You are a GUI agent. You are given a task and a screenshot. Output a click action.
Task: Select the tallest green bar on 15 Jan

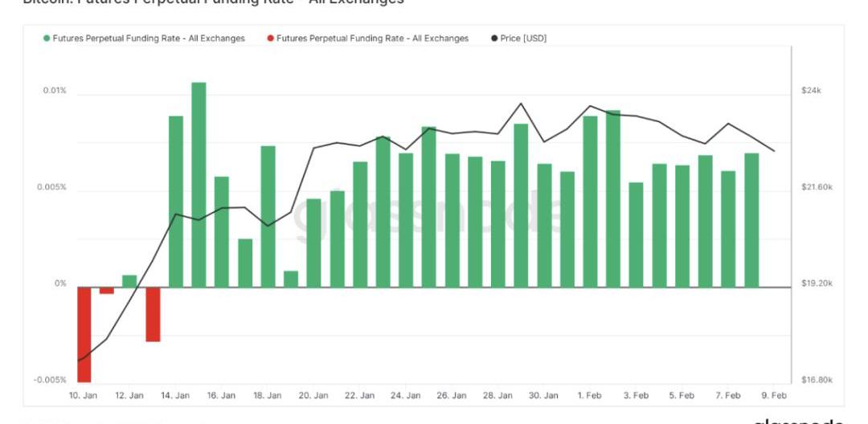199,184
